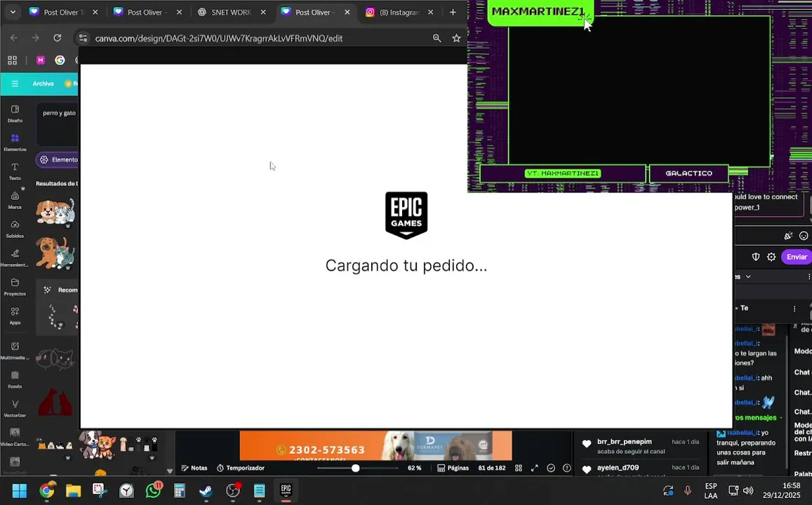The image size is (812, 505).
Task: Click the party popper celebration icon in chat
Action: tap(788, 236)
